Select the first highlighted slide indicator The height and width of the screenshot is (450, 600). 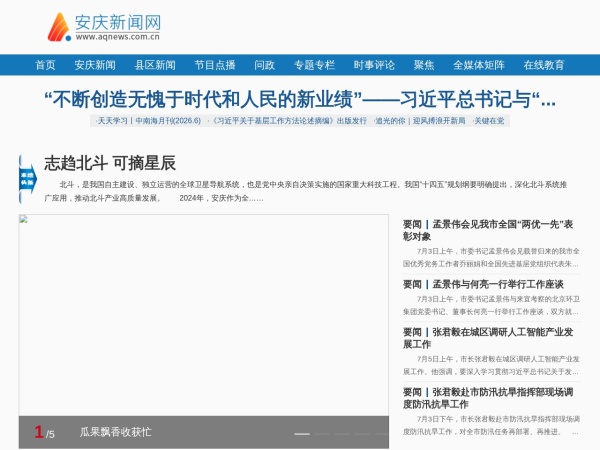coord(302,434)
